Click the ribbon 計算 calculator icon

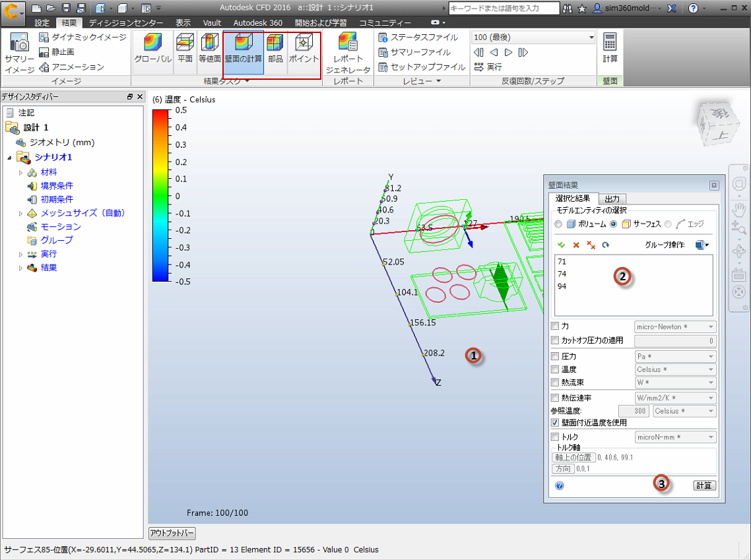(x=610, y=48)
